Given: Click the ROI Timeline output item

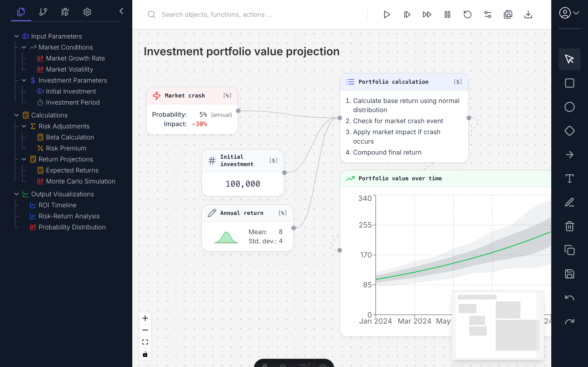Looking at the screenshot, I should click(57, 205).
